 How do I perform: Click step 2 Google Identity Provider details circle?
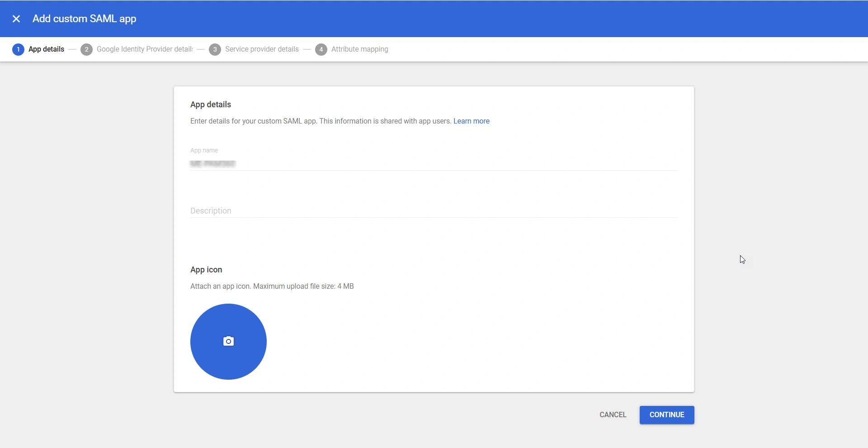click(86, 49)
